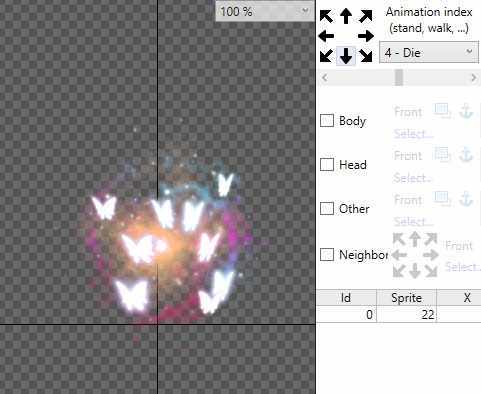Image resolution: width=481 pixels, height=394 pixels.
Task: Click the Id column header
Action: tap(346, 297)
